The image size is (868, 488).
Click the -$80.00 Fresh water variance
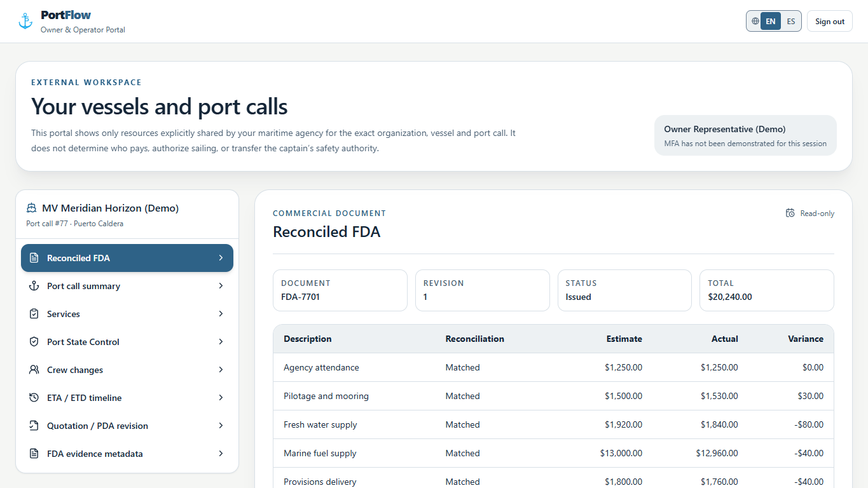pos(809,424)
